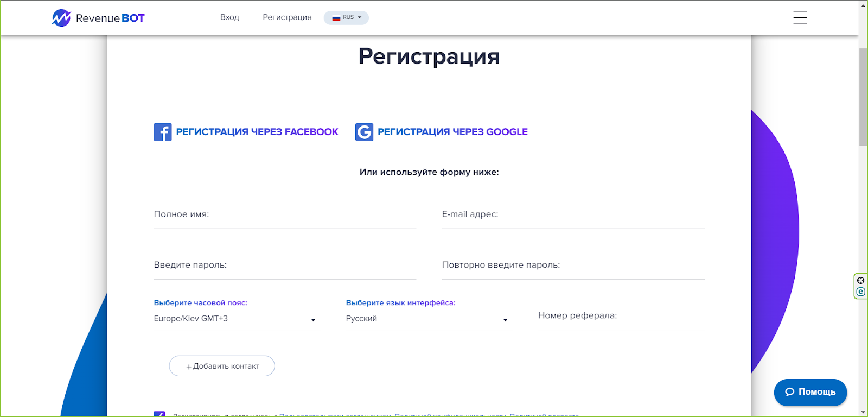Click the chat bubble icon in Помощь
The image size is (868, 417).
(x=789, y=392)
